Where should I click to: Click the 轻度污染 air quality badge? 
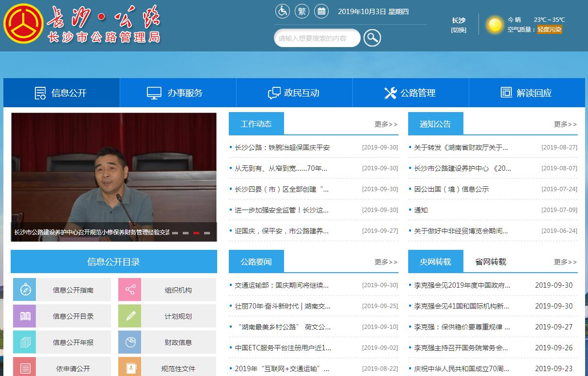point(549,30)
